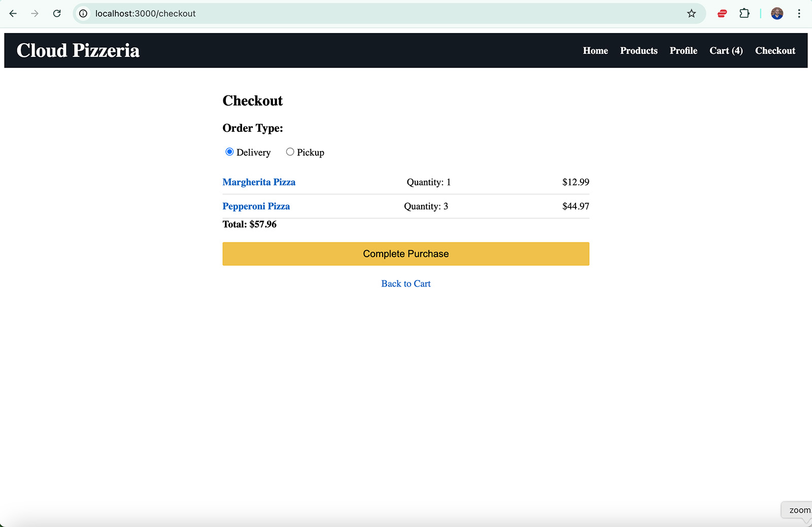Open the Margherita Pizza product link
This screenshot has width=812, height=527.
[x=259, y=182]
